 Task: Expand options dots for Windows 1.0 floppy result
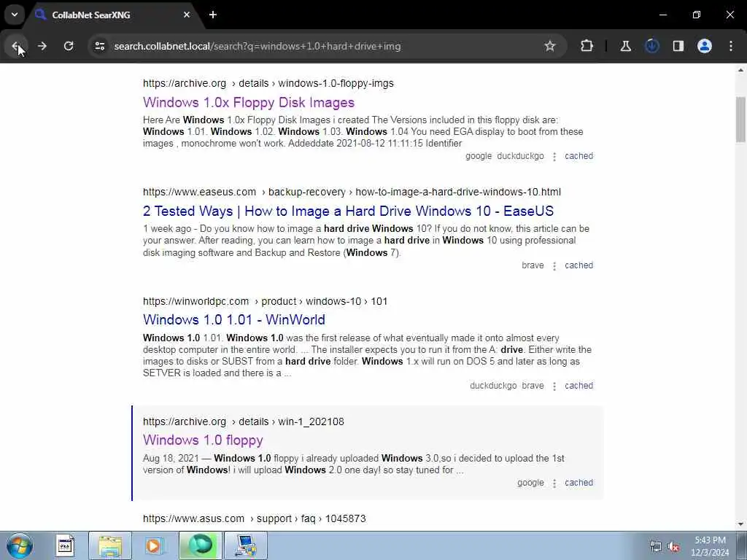click(554, 483)
